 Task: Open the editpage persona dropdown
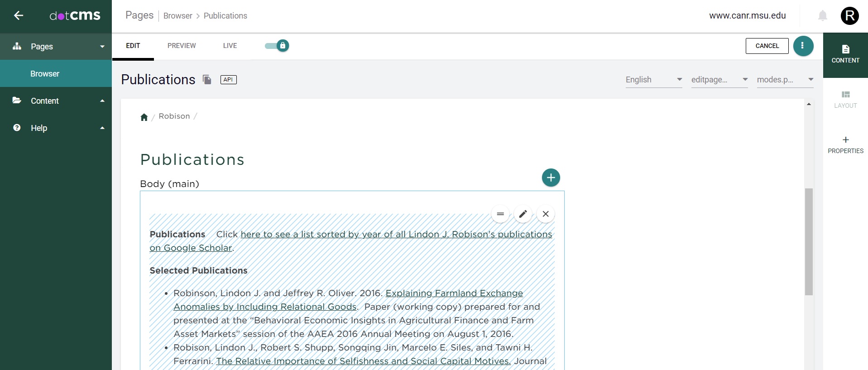click(x=719, y=80)
